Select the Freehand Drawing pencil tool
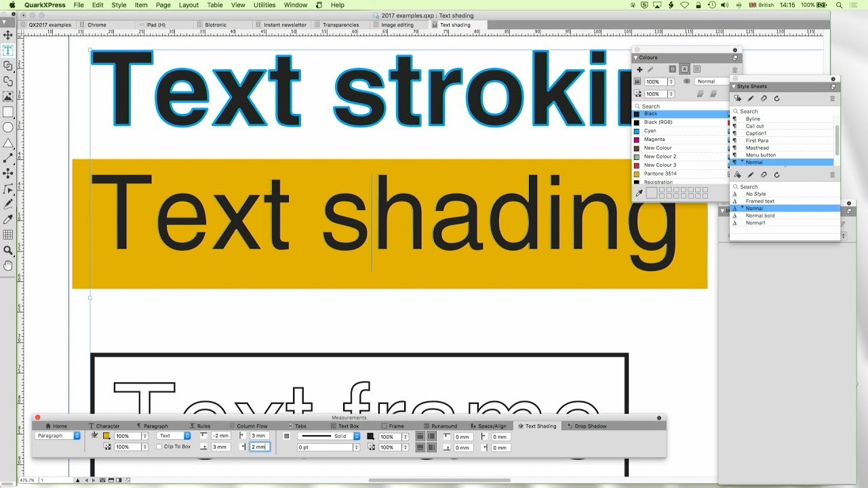This screenshot has width=868, height=488. click(8, 204)
